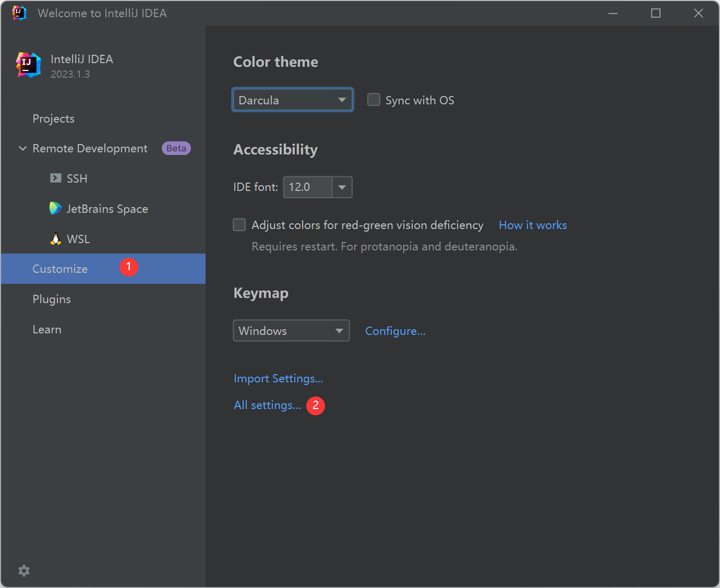Open the IDE font size dropdown arrow
Screen dimensions: 720x588
(342, 187)
